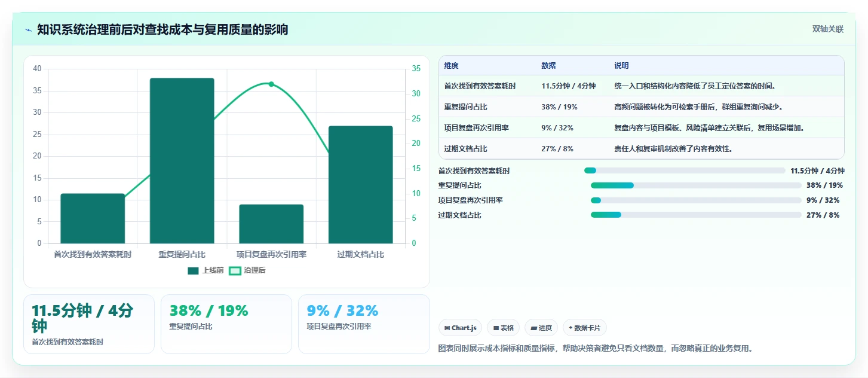The height and width of the screenshot is (378, 868).
Task: Click the 项目复盘再次引用率 x-axis label
Action: pyautogui.click(x=271, y=254)
